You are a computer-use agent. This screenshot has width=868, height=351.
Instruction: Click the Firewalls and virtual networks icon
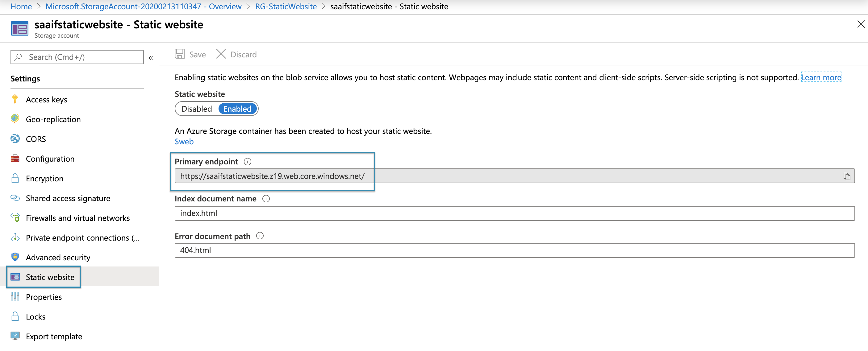15,218
